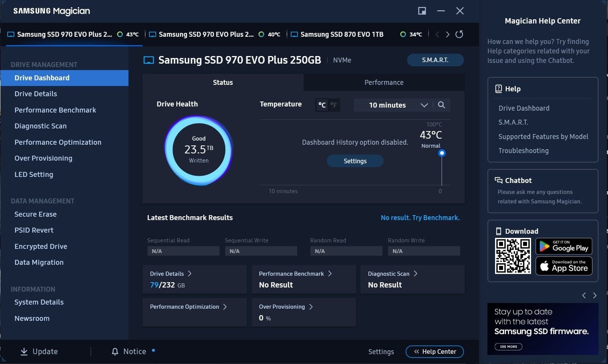Viewport: 608px width, 364px height.
Task: Expand Drive Details card chevron
Action: pyautogui.click(x=190, y=273)
